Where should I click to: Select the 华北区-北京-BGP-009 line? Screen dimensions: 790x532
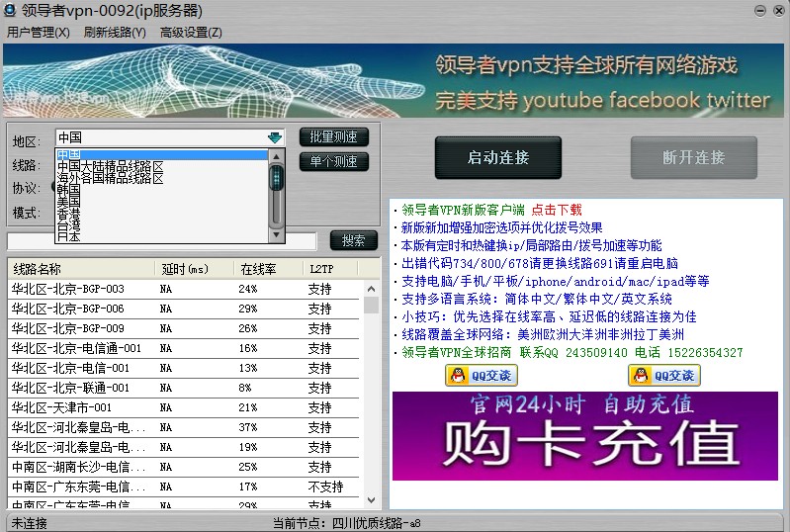184,328
